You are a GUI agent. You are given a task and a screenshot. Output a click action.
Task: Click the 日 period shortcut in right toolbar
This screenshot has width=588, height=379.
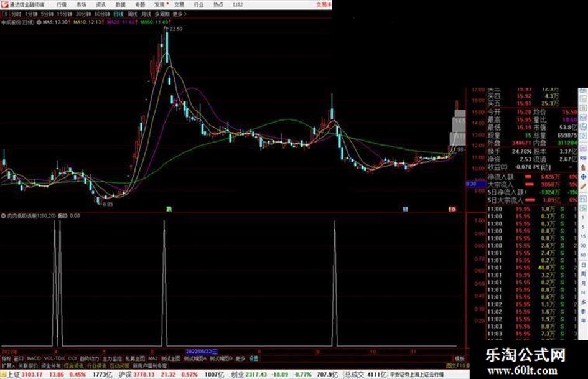(583, 265)
